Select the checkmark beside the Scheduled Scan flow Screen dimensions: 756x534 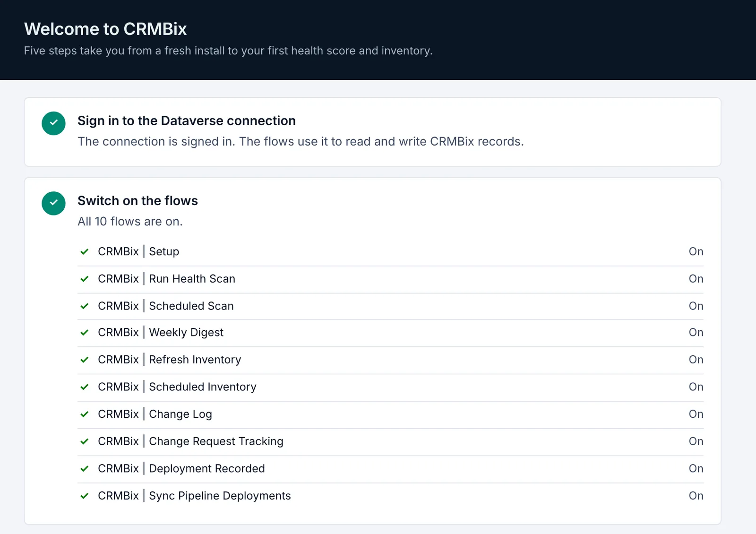85,306
